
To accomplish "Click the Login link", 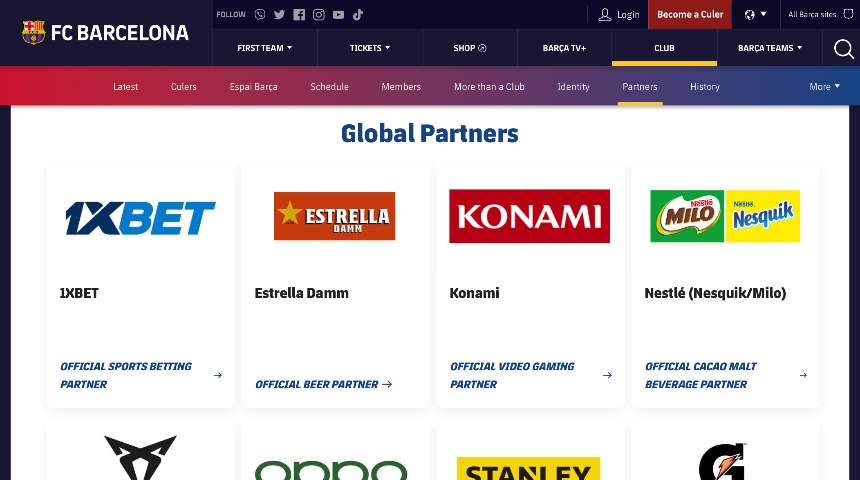I will coord(619,14).
